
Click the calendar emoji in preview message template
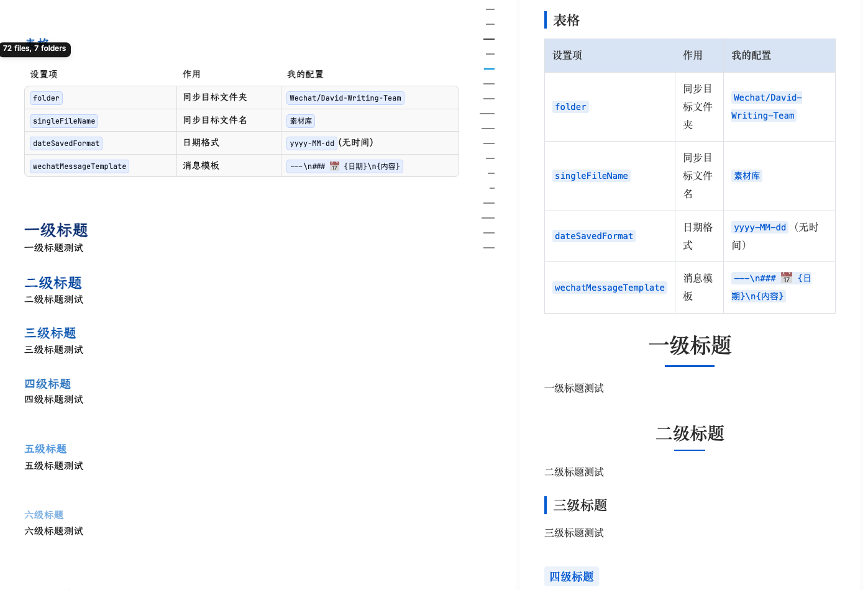tap(786, 278)
